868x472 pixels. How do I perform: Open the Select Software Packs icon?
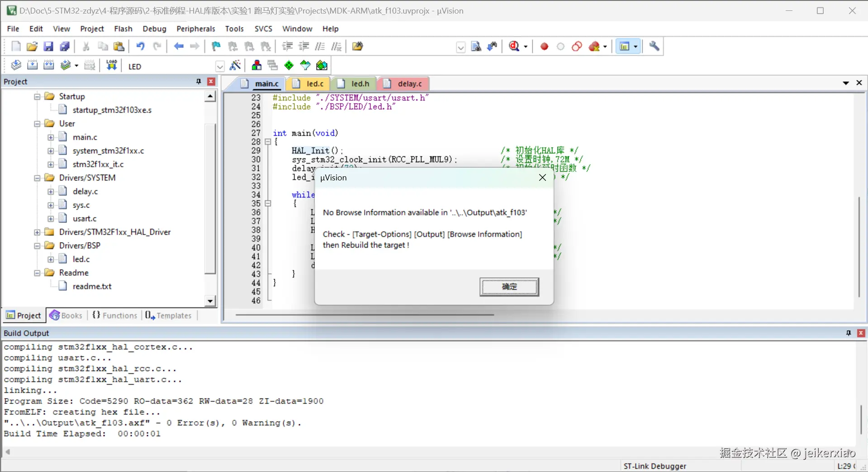click(x=305, y=66)
